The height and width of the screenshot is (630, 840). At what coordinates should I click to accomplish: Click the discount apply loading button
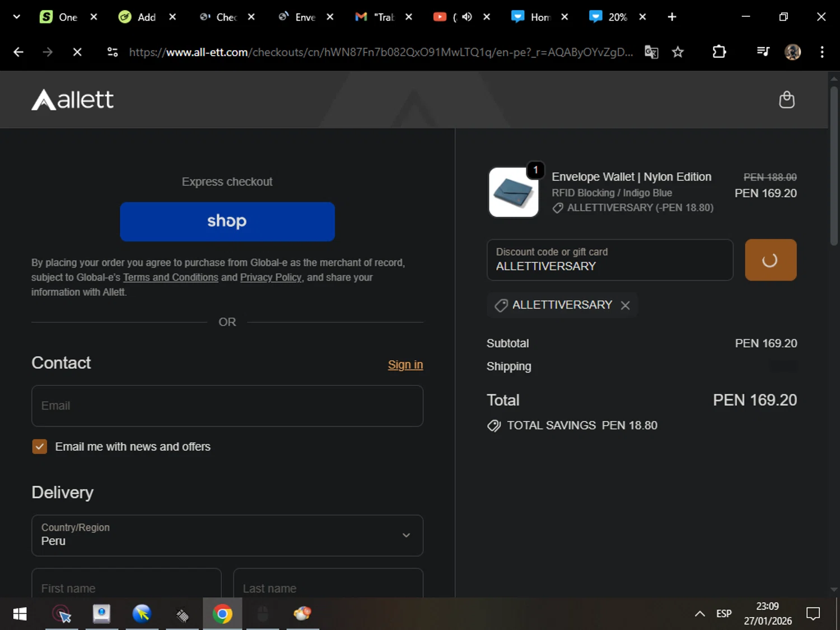click(x=771, y=260)
